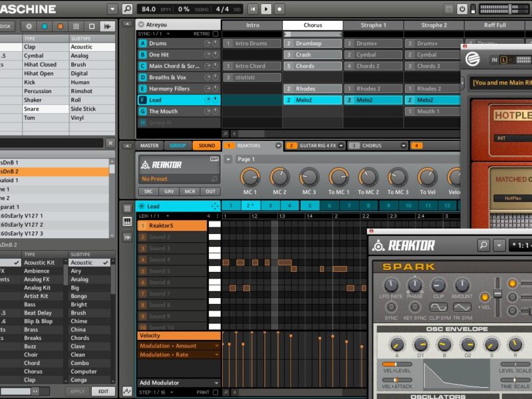
Task: Select the Strophe 1 scene
Action: (x=372, y=25)
